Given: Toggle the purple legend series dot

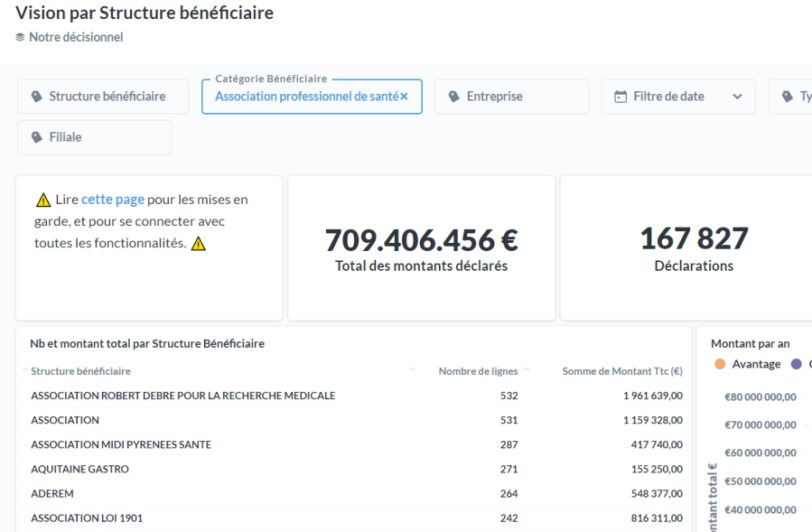Looking at the screenshot, I should tap(797, 364).
